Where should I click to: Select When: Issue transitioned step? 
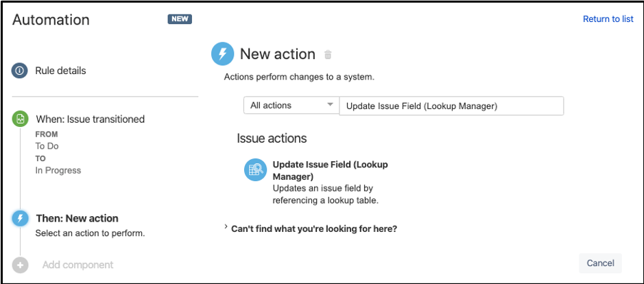coord(90,119)
